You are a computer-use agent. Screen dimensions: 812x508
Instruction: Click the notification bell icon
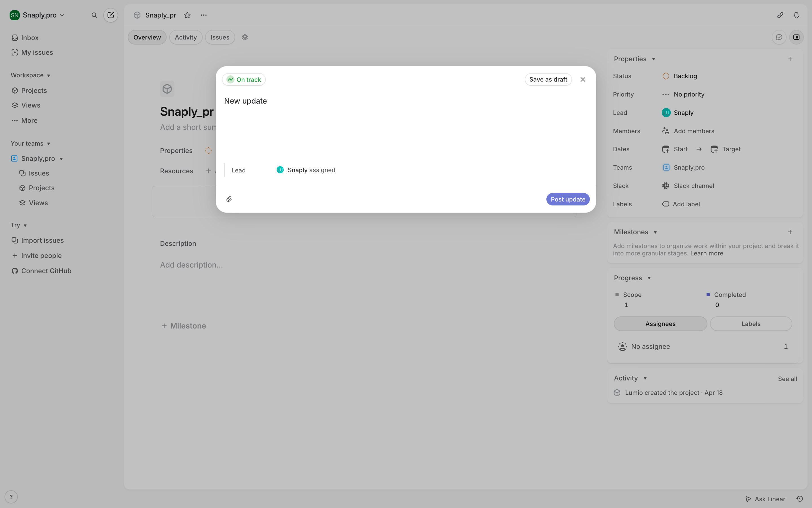(796, 15)
